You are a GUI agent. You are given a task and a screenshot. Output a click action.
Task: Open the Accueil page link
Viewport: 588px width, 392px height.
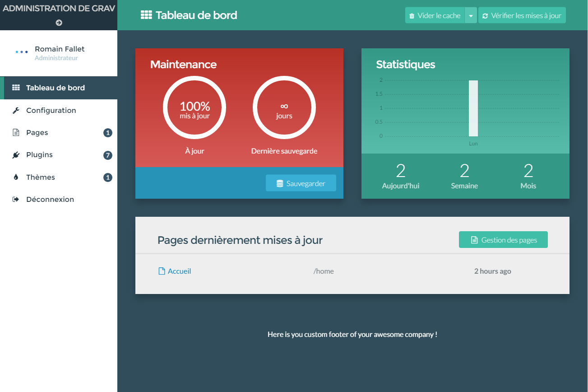coord(179,271)
